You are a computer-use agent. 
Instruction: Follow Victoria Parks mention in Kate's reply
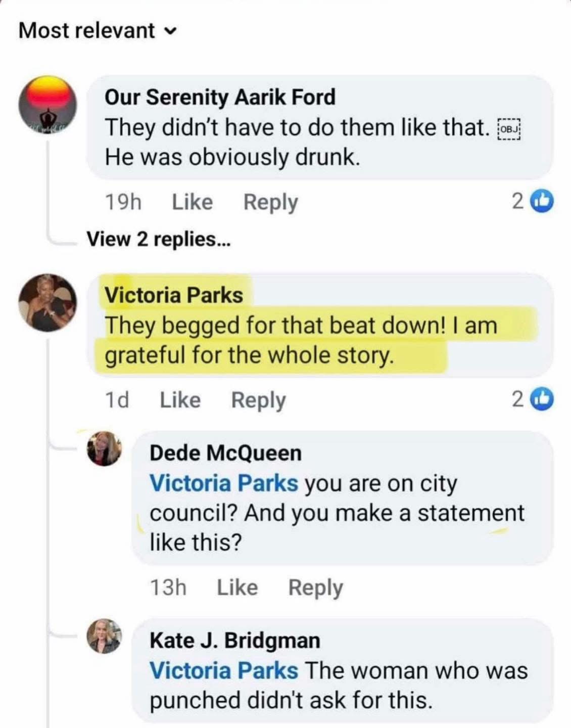pos(224,671)
